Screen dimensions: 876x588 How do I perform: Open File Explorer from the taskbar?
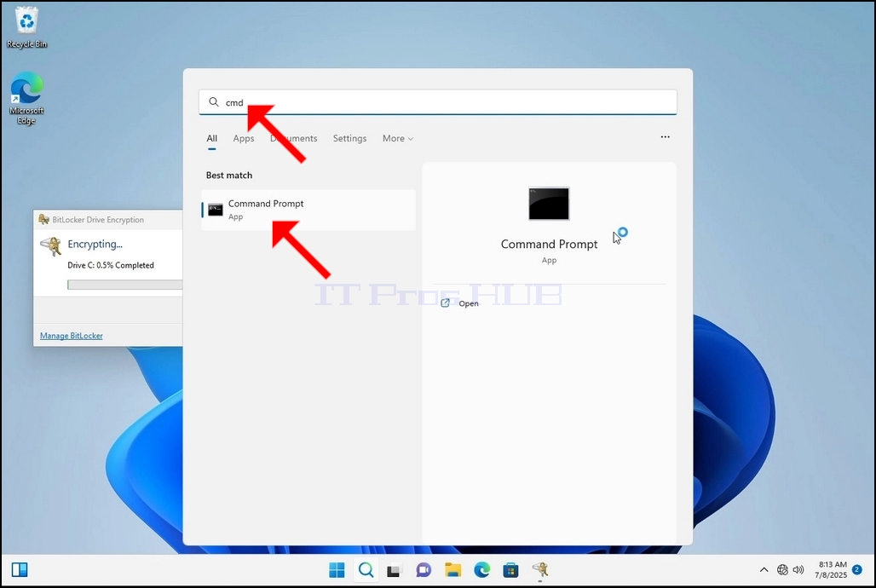452,570
